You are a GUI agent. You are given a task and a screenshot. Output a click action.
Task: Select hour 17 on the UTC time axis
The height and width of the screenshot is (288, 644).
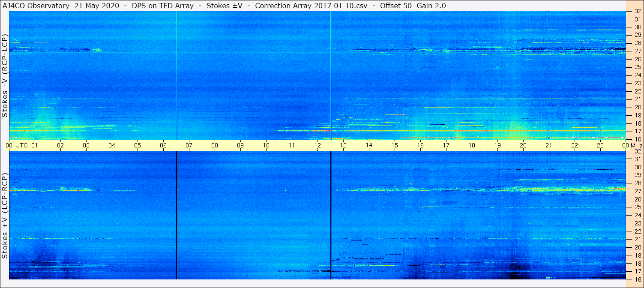446,145
